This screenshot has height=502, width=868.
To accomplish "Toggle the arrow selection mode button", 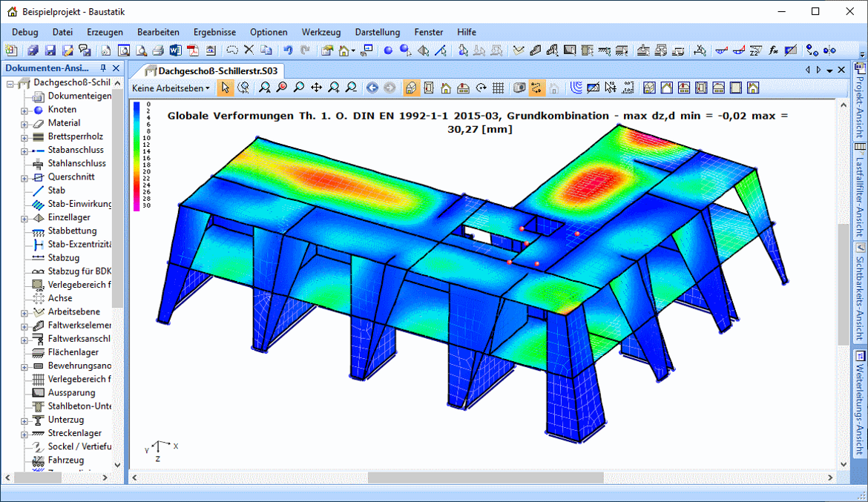I will coord(226,87).
